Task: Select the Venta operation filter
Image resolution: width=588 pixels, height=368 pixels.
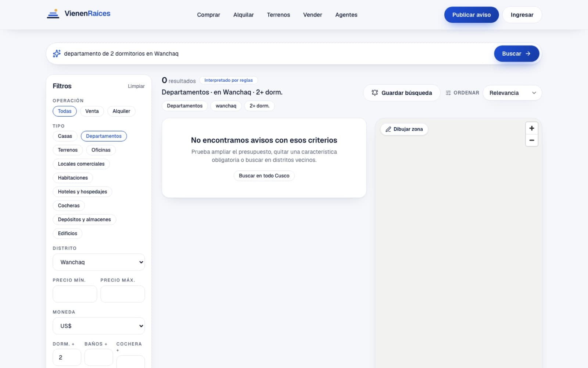Action: pos(92,111)
